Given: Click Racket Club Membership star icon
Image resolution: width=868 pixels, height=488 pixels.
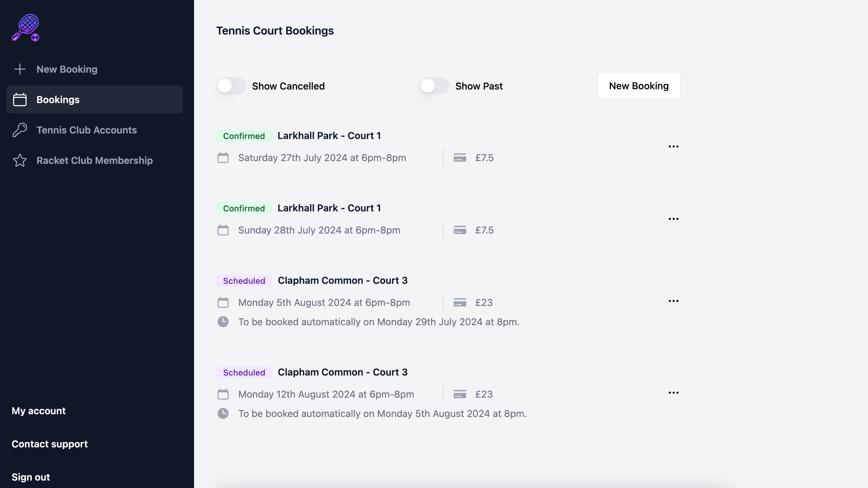Looking at the screenshot, I should pos(20,160).
